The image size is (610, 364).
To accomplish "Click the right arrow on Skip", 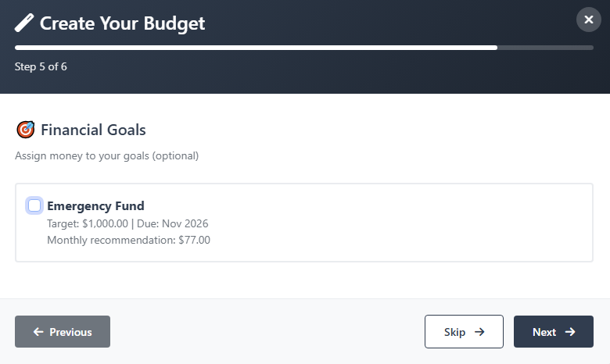I will pos(479,332).
